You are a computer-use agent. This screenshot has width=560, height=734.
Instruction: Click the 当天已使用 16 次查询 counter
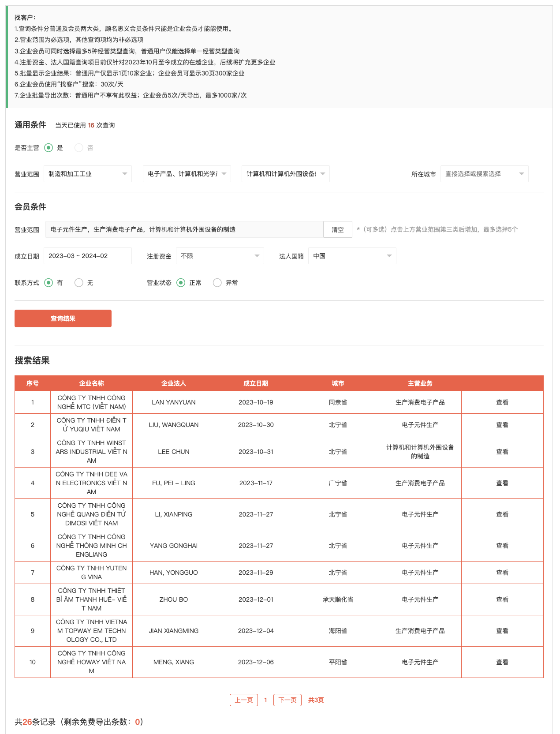pyautogui.click(x=85, y=125)
